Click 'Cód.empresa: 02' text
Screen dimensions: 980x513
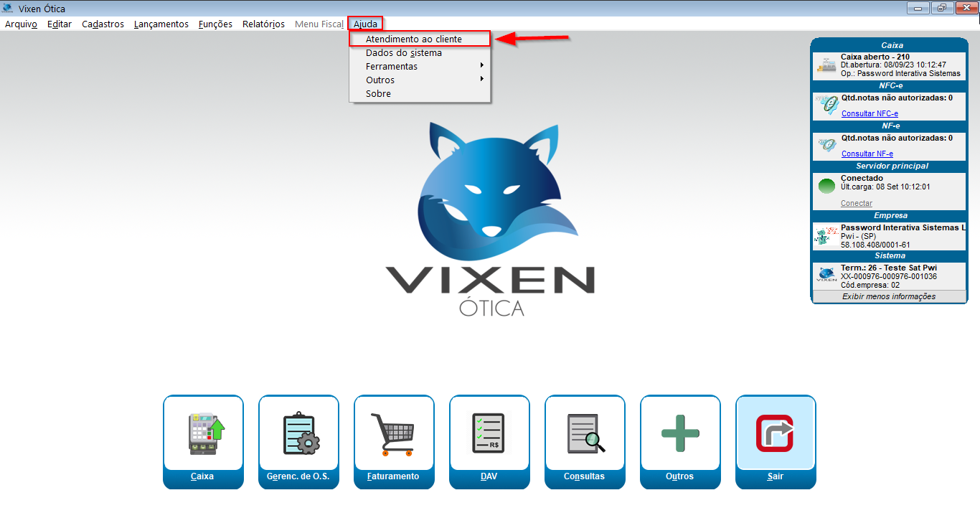(870, 285)
